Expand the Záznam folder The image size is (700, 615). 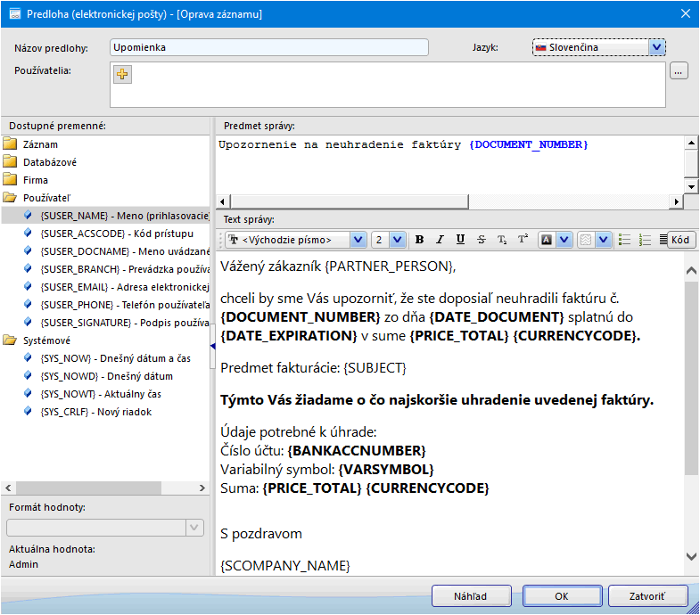tap(40, 144)
